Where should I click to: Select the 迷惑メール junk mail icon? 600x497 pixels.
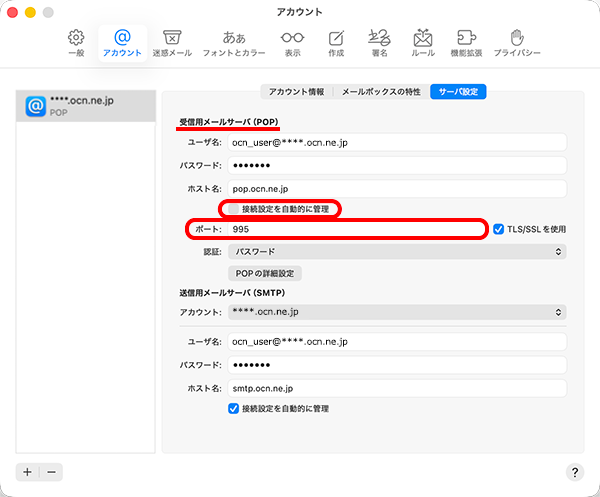click(x=171, y=42)
